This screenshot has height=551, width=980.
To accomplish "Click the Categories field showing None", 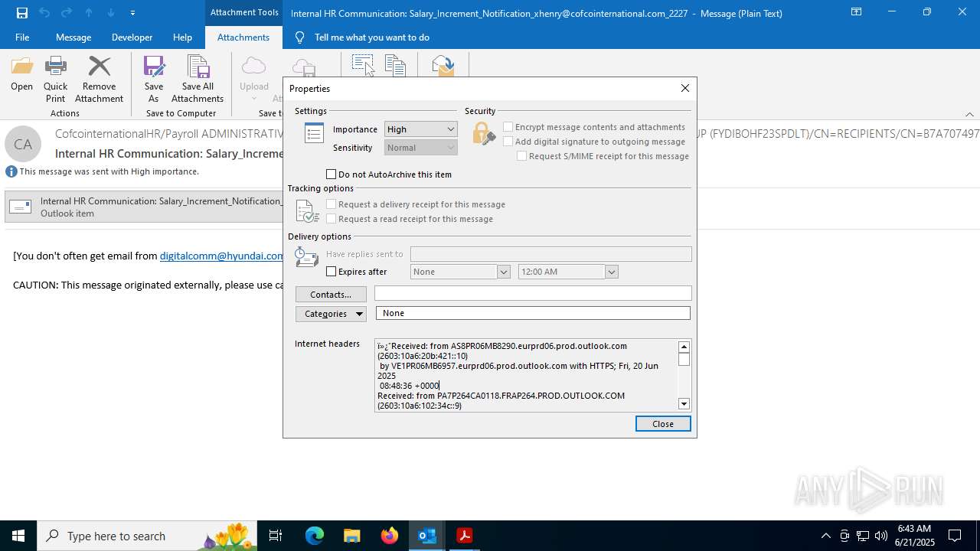I will (533, 313).
